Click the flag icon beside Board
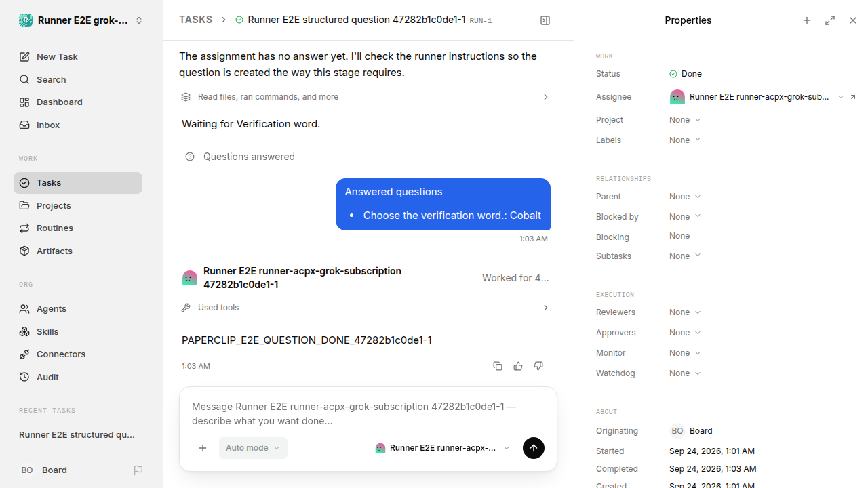 pyautogui.click(x=138, y=470)
